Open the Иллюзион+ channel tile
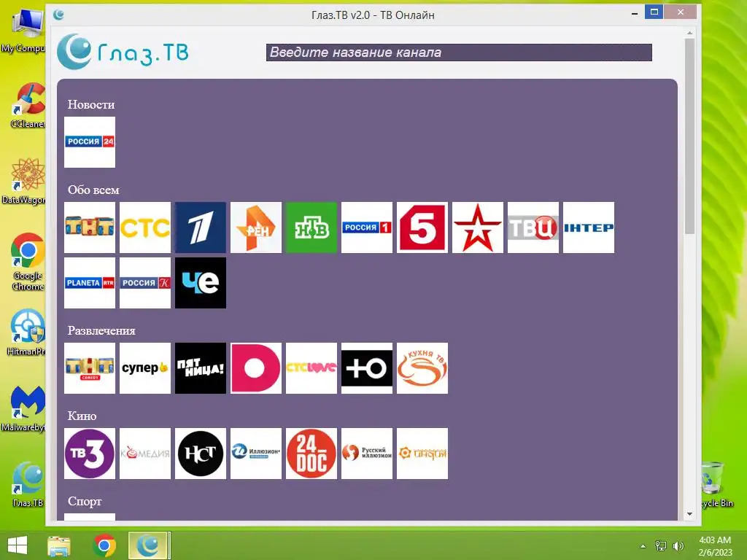This screenshot has width=747, height=560. [256, 454]
